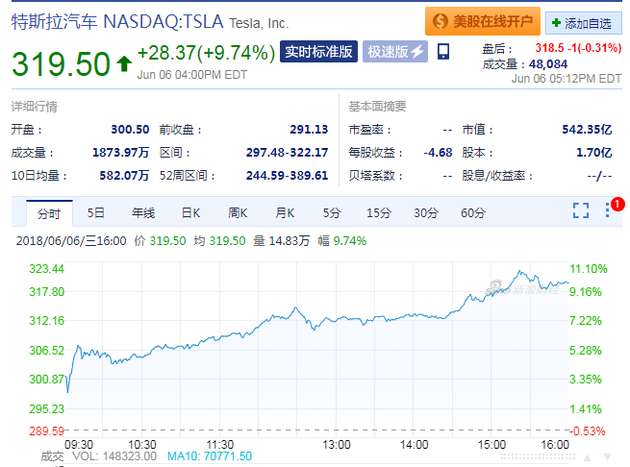
Task: Click the 特斯拉汽车 NASDAQ:TSLA title
Action: coord(117,22)
